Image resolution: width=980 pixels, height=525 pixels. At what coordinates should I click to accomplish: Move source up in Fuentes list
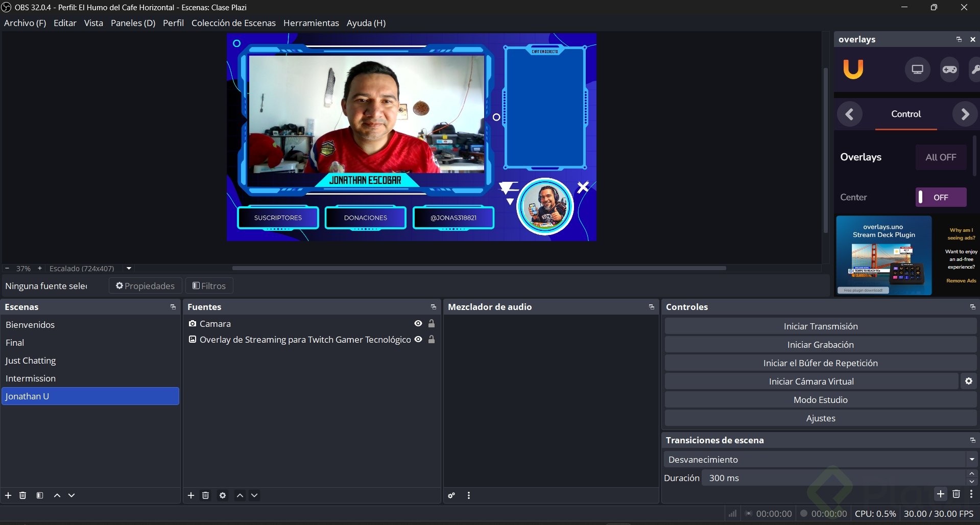point(240,495)
